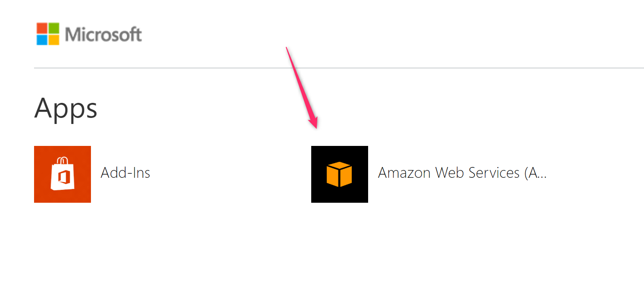Click the pink arrow annotation
This screenshot has height=297, width=644.
(x=302, y=88)
